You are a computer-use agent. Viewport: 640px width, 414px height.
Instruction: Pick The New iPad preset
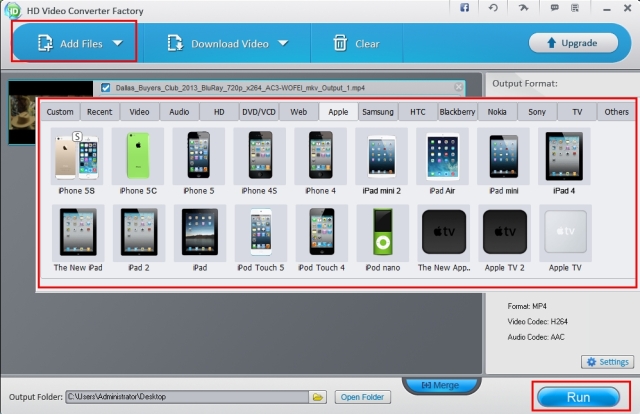pyautogui.click(x=78, y=233)
